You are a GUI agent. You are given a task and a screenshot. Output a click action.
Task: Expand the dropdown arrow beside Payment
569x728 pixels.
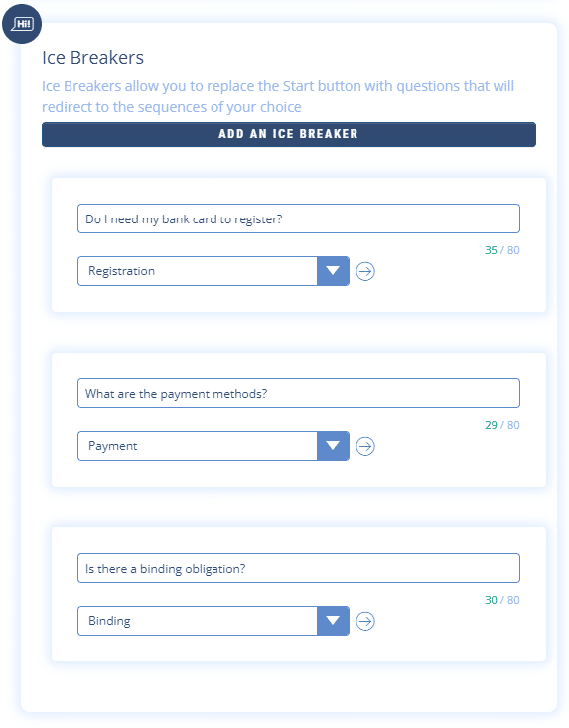point(333,446)
